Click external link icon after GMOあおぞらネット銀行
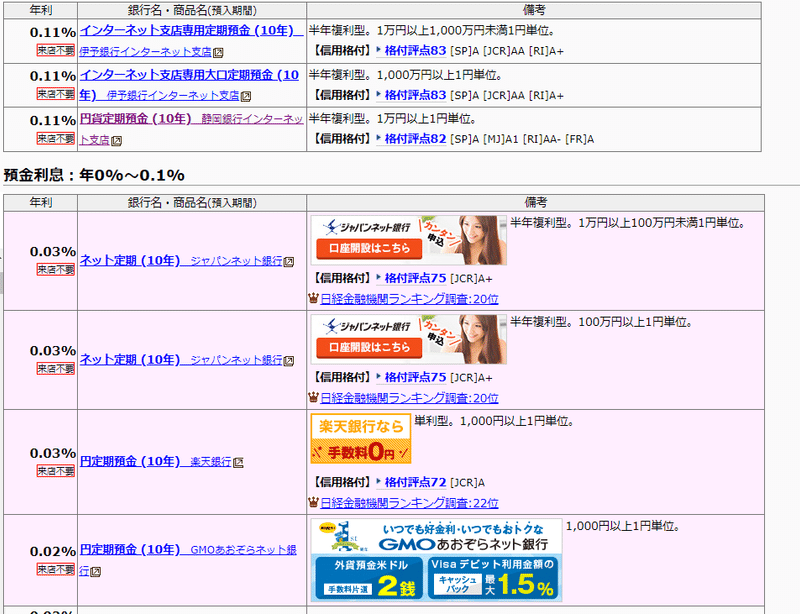 (95, 572)
